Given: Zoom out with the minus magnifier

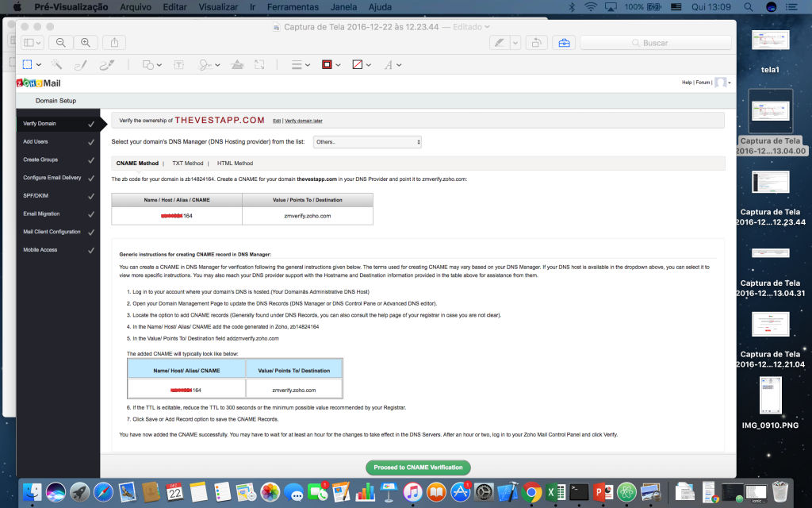Looking at the screenshot, I should point(60,43).
